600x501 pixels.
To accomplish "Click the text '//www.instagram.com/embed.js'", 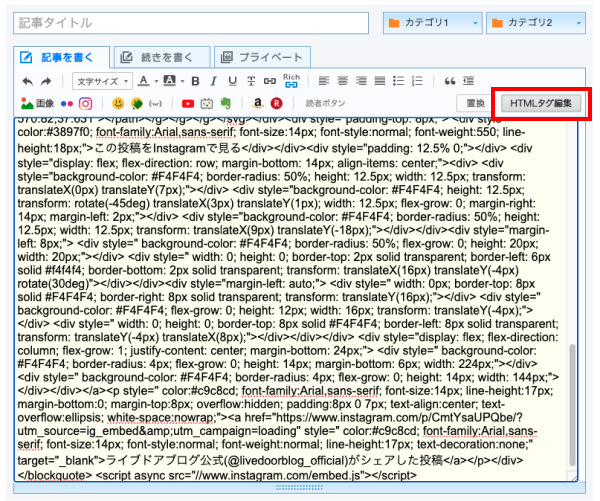I will click(275, 475).
